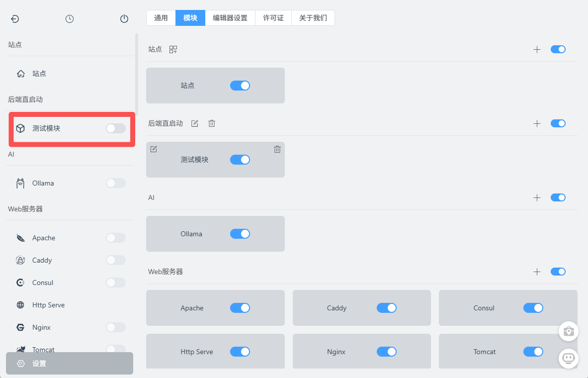Click the Ollama llama icon in the sidebar
This screenshot has height=378, width=588.
click(20, 183)
